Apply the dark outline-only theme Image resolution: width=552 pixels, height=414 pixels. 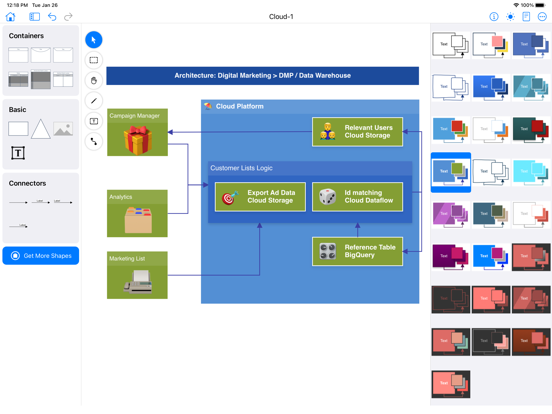click(451, 300)
